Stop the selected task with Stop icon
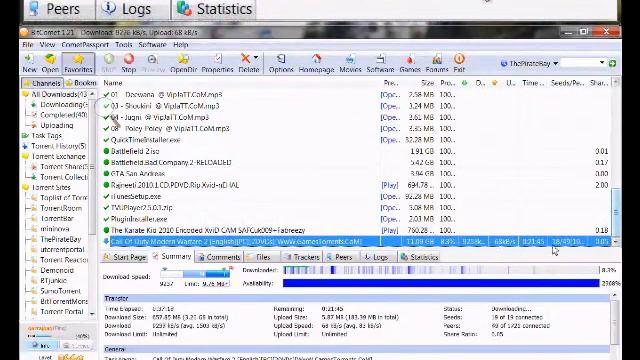The image size is (640, 360). pyautogui.click(x=129, y=63)
